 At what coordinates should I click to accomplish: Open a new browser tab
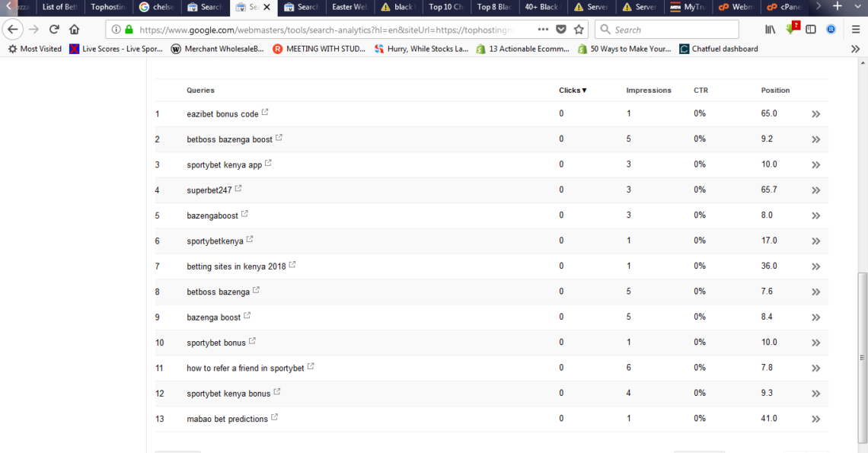coord(838,7)
